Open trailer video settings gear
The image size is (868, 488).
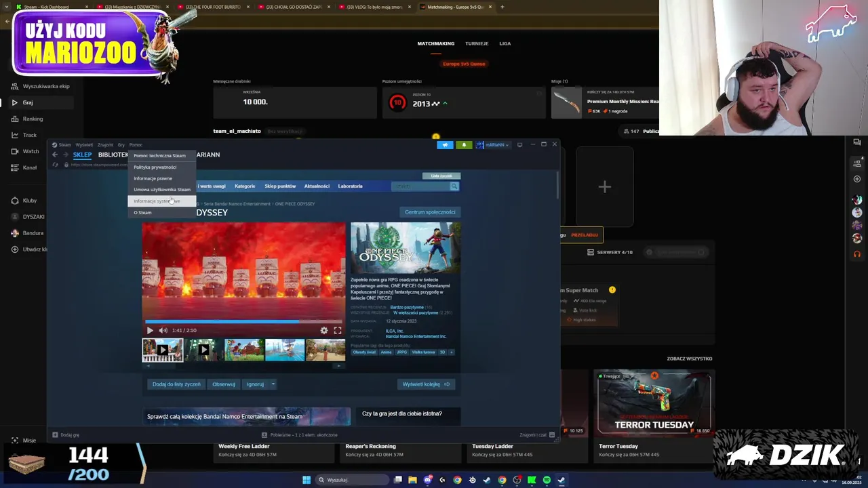click(324, 331)
